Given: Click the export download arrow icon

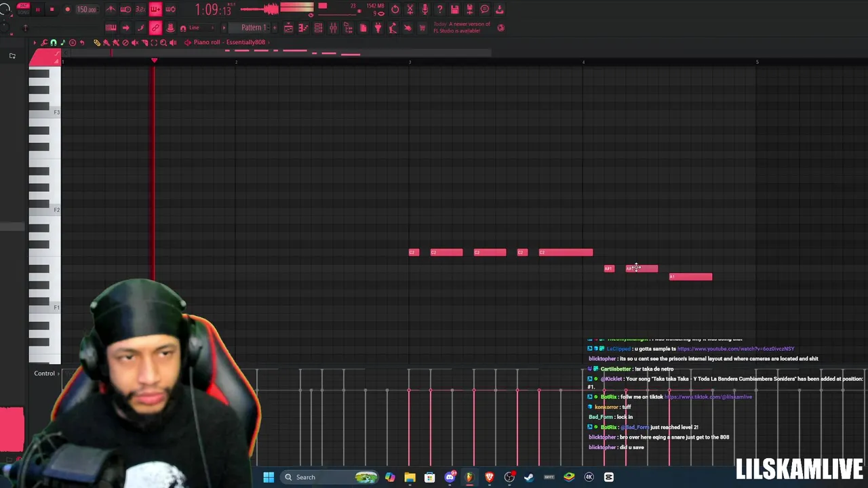Looking at the screenshot, I should 500,9.
